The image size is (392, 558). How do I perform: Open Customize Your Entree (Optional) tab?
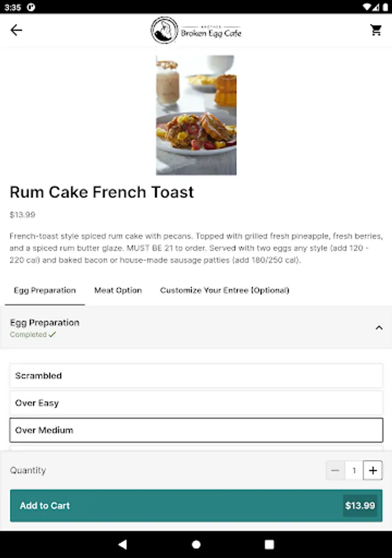(224, 290)
